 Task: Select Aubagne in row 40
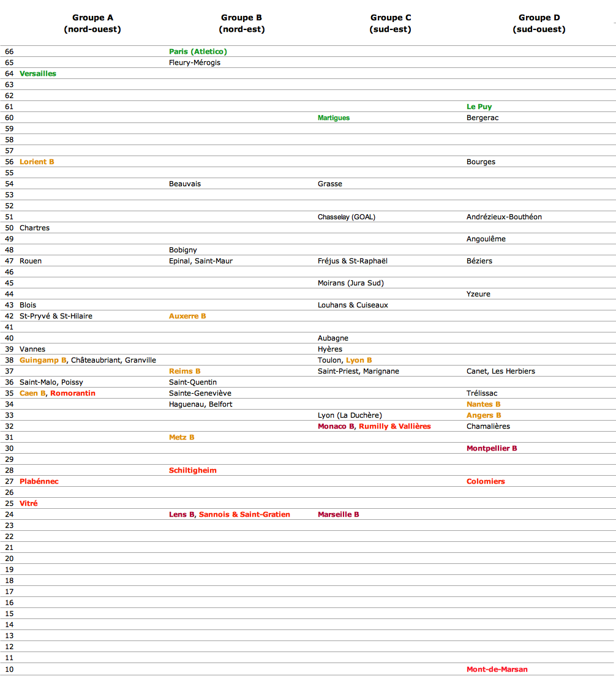pyautogui.click(x=333, y=338)
